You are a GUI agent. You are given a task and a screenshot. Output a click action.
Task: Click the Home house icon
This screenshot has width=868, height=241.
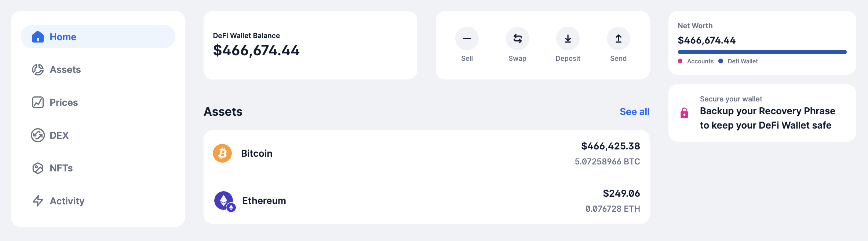point(38,37)
